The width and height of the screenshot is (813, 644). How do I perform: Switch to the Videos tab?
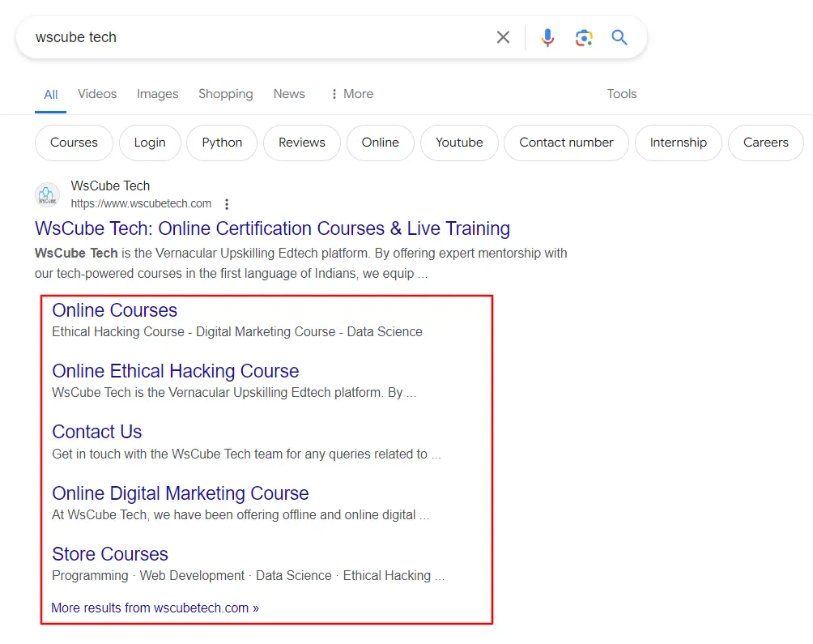pos(97,94)
